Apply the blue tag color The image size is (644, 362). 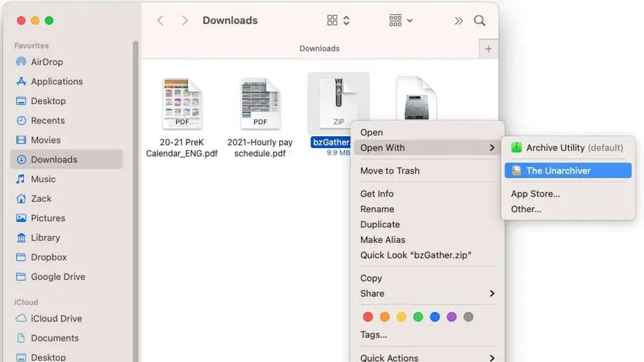435,317
